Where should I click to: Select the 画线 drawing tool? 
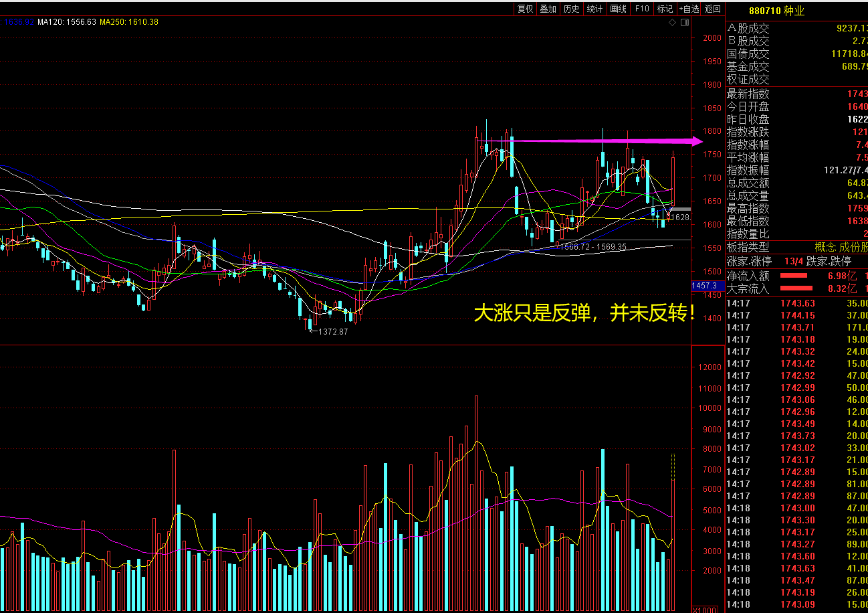coord(618,9)
